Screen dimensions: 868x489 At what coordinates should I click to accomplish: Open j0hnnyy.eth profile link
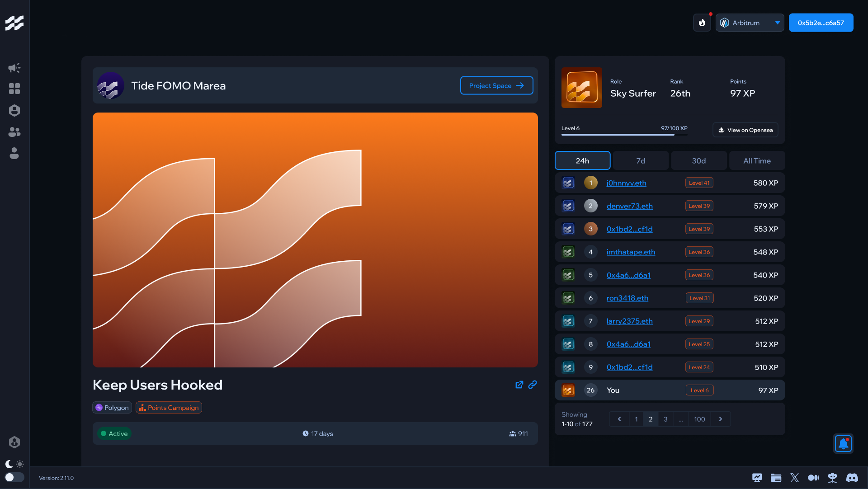[626, 183]
